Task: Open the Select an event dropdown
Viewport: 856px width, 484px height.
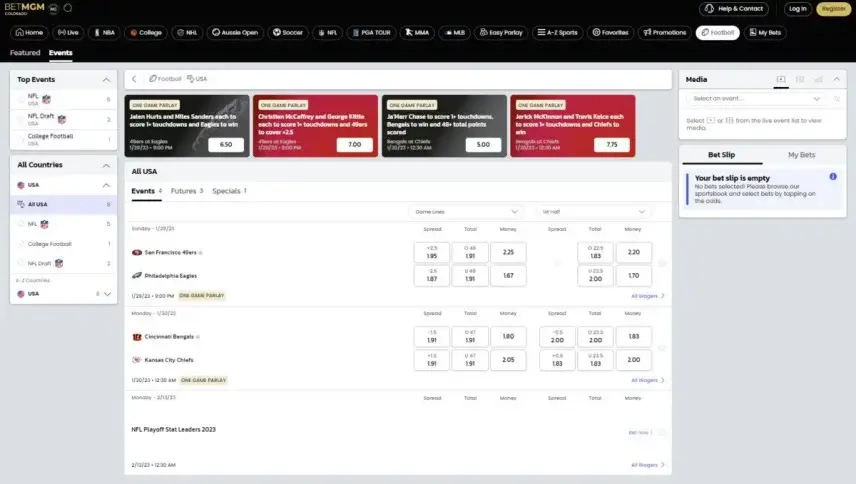Action: [756, 99]
